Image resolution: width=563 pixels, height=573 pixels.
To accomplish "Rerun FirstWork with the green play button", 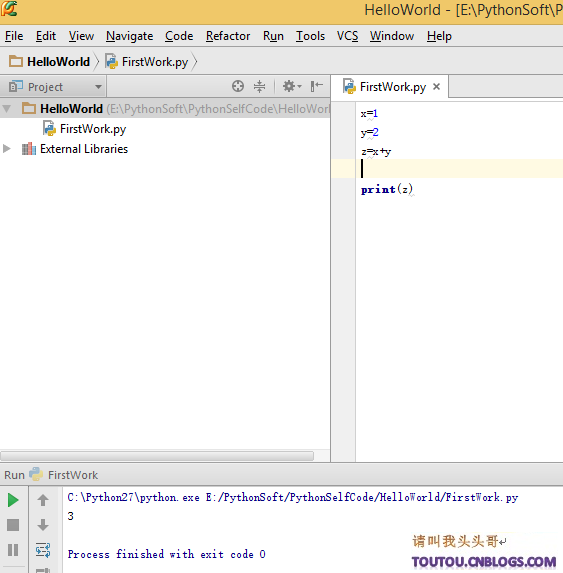I will pyautogui.click(x=13, y=500).
